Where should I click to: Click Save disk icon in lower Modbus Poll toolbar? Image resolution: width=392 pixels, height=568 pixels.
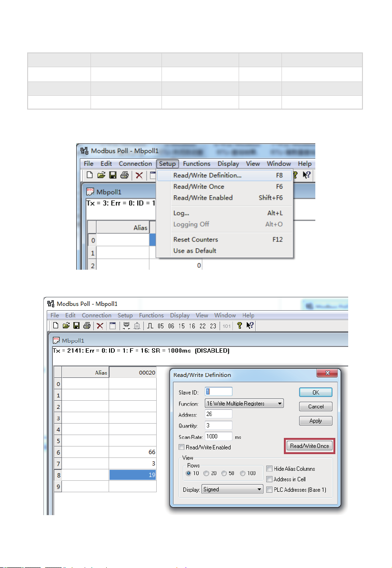[x=76, y=325]
